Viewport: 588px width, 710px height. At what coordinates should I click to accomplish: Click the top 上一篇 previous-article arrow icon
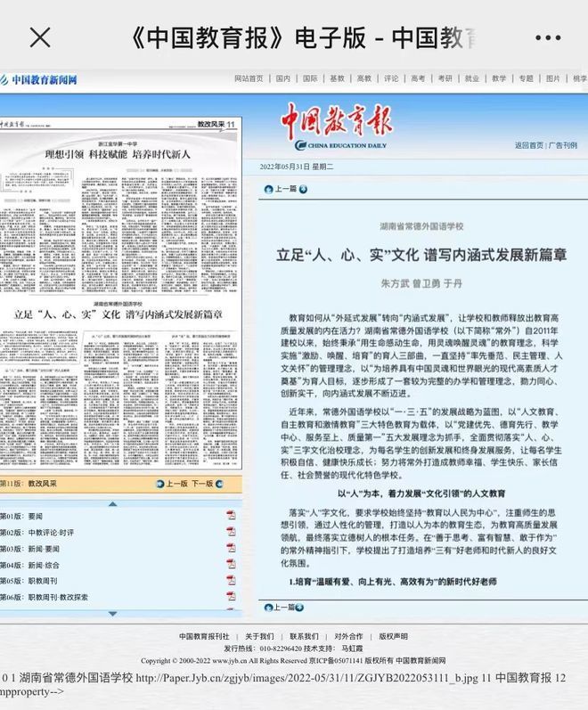[x=269, y=189]
